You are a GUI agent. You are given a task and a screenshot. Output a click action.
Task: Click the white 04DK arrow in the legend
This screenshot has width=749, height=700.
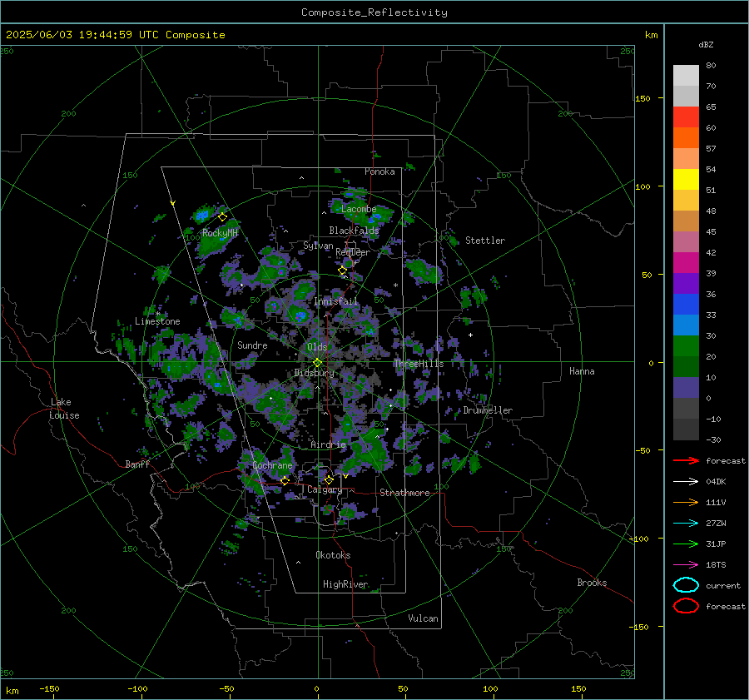click(686, 482)
